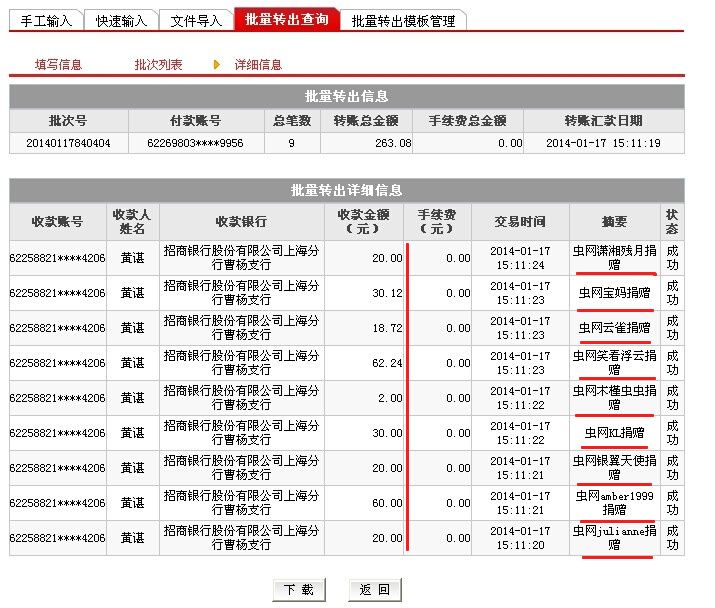Click the 虫网KL捐赠 memo entry
Viewport: 715px width, 608px height.
(614, 433)
